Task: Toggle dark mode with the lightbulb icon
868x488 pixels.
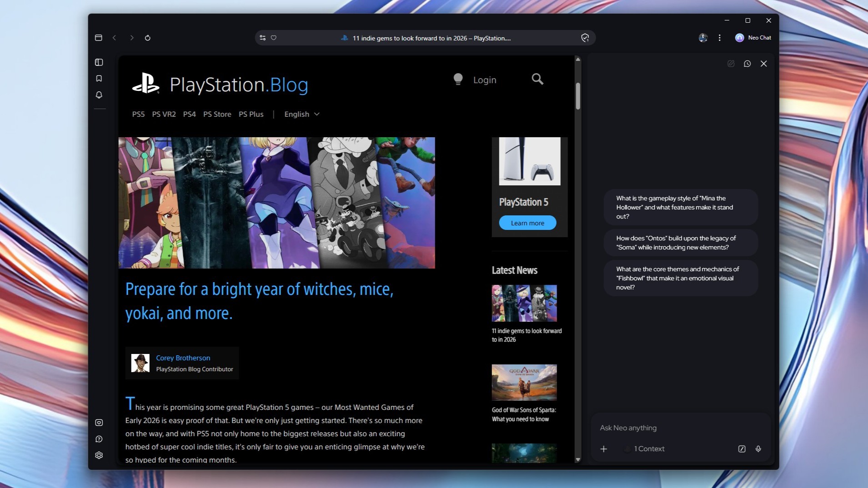Action: pos(458,79)
